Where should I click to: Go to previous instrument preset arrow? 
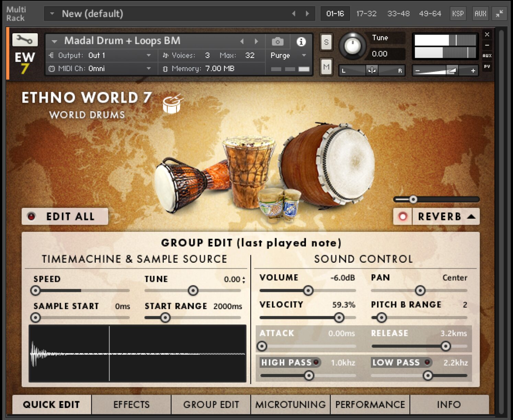[242, 41]
